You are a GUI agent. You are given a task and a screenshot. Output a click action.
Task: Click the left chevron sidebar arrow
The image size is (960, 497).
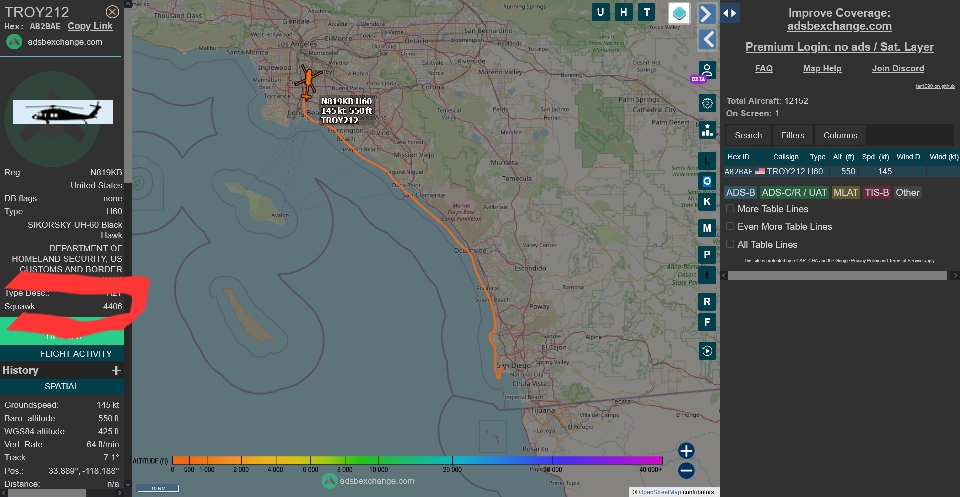coord(707,39)
